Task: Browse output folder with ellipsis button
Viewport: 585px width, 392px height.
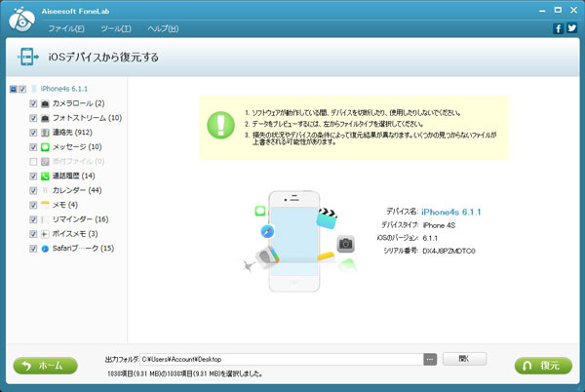Action: (x=430, y=359)
